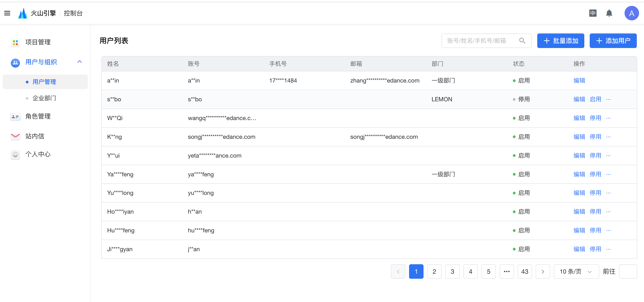Click 用户管理 menu item
The image size is (644, 302).
point(45,82)
